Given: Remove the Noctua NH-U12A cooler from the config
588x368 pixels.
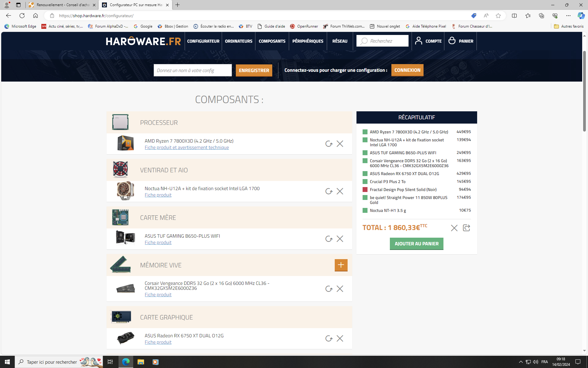Looking at the screenshot, I should [x=340, y=191].
